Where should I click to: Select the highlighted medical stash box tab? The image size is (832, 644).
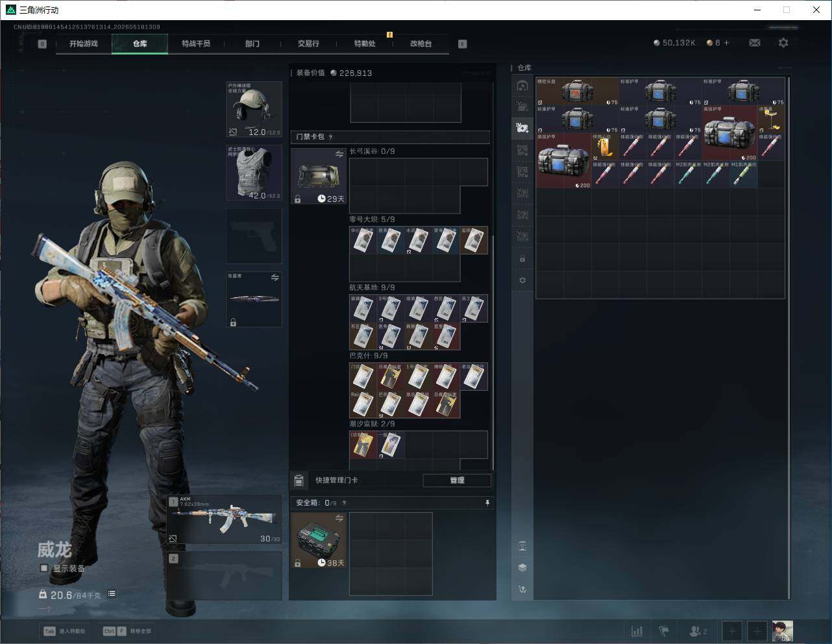point(522,128)
